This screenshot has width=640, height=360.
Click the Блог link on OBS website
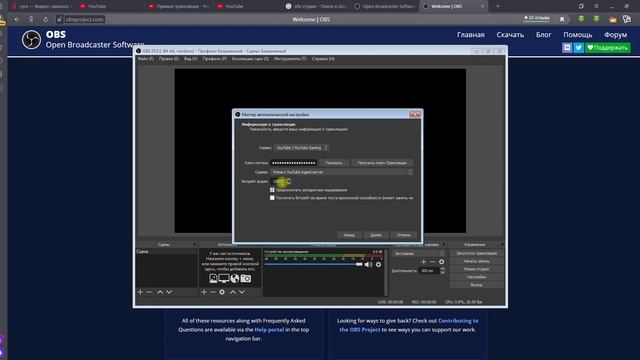(x=544, y=35)
